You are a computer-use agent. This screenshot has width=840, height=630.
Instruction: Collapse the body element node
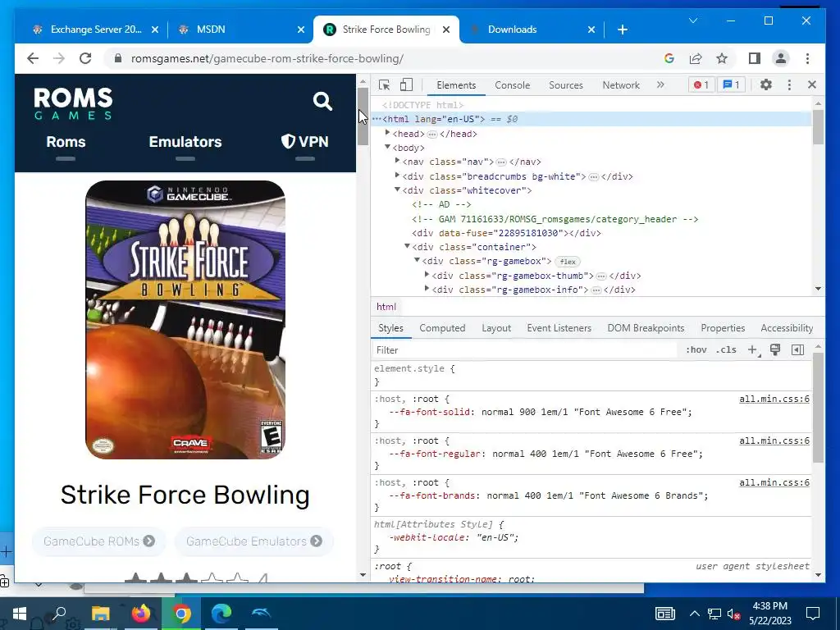pos(387,147)
